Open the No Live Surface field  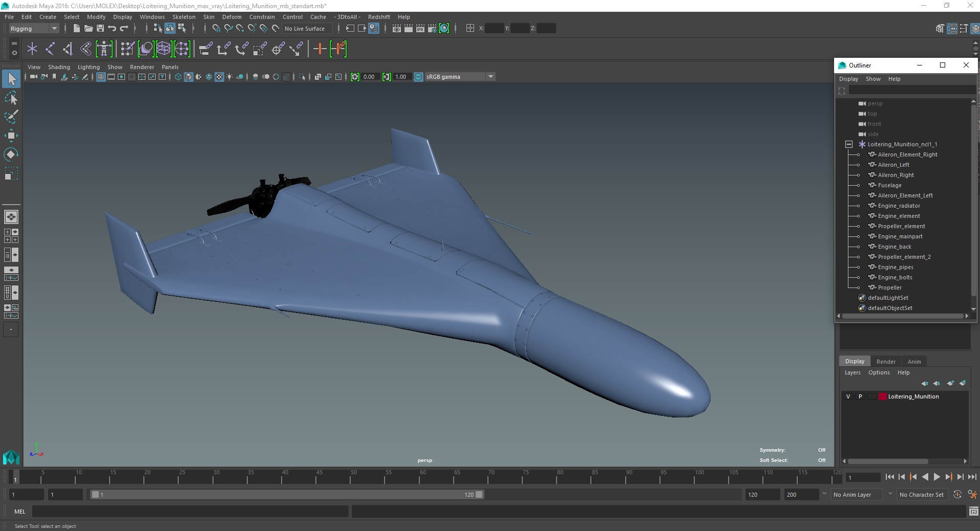[307, 29]
